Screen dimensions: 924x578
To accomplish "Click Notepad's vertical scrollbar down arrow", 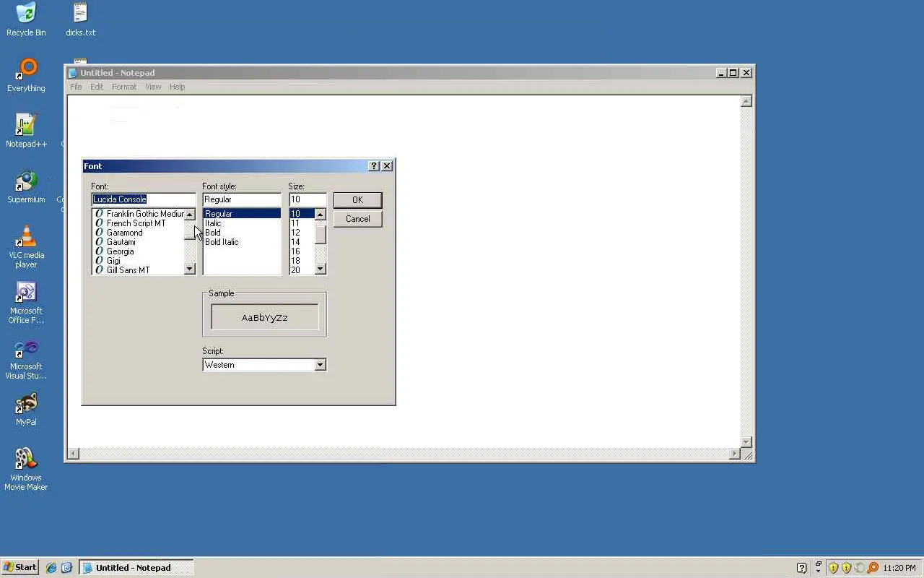I will pyautogui.click(x=746, y=442).
